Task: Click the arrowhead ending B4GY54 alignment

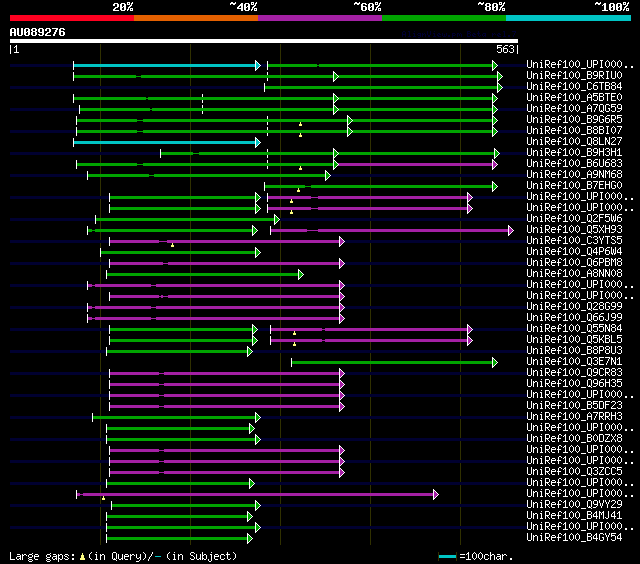Action: [x=250, y=539]
